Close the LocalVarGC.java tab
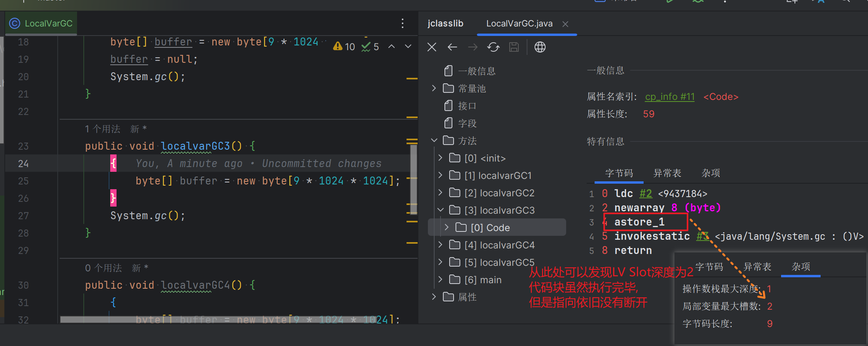The width and height of the screenshot is (868, 346). (565, 24)
